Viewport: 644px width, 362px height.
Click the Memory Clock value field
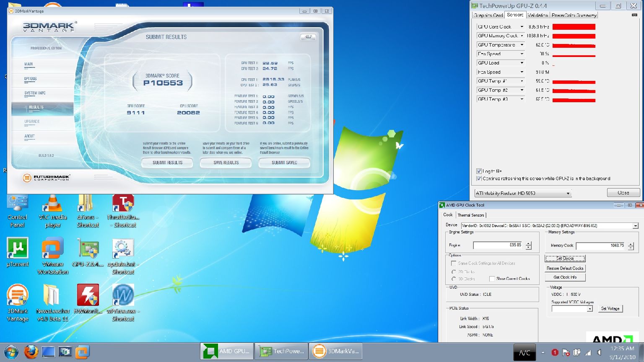600,246
